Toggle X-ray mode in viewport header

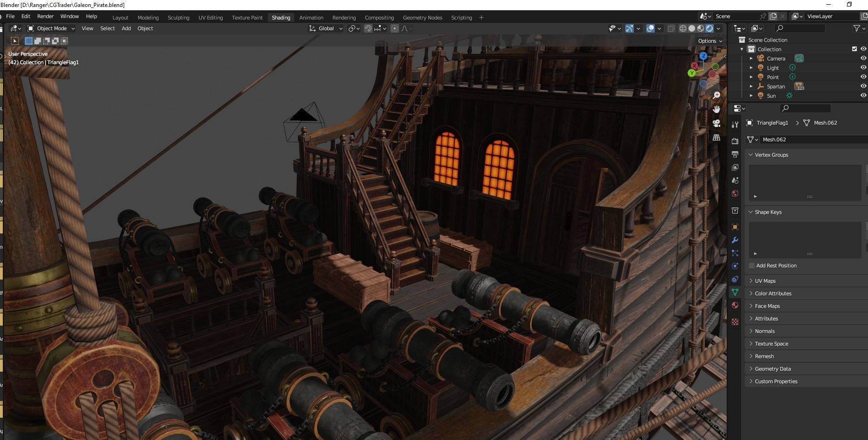pyautogui.click(x=671, y=28)
